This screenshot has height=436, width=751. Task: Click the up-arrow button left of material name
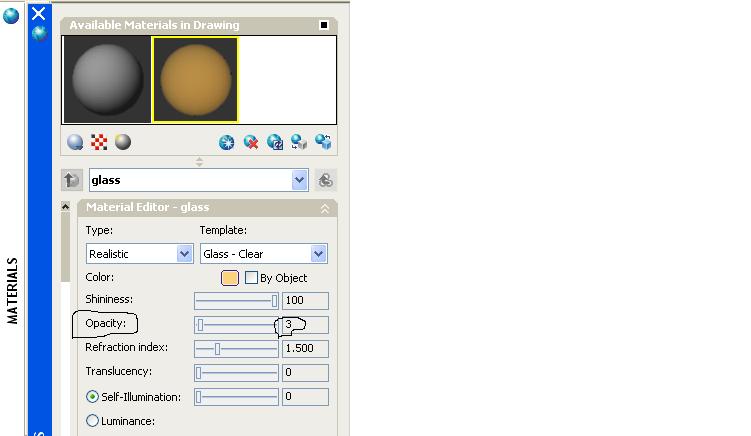coord(72,180)
